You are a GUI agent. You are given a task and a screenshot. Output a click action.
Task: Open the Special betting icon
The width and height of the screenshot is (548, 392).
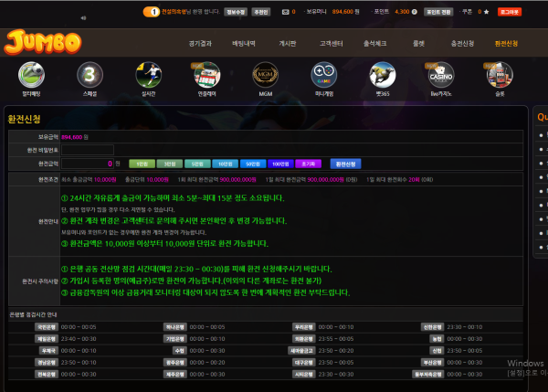pyautogui.click(x=90, y=75)
